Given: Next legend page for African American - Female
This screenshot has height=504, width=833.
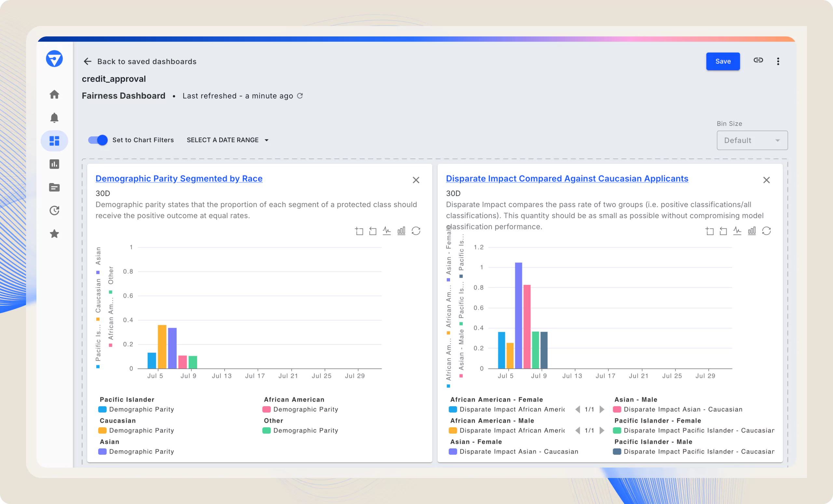Looking at the screenshot, I should click(x=602, y=409).
